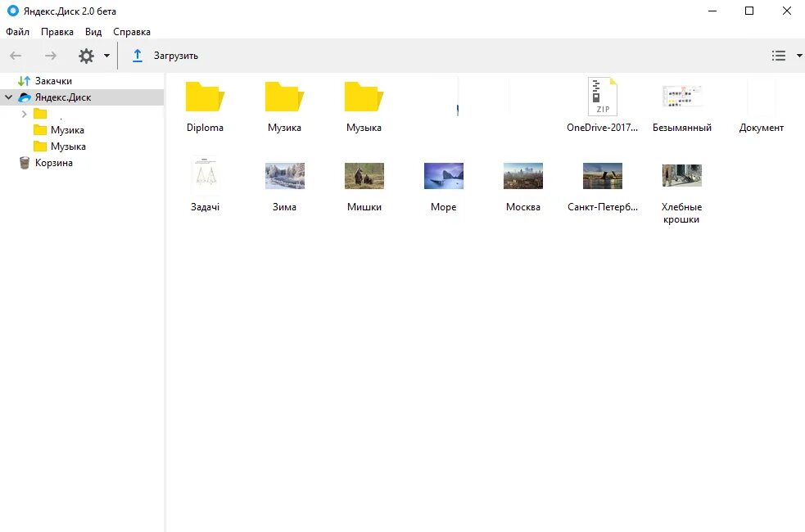Open the view mode dropdown arrow
This screenshot has height=532, width=805.
point(798,56)
